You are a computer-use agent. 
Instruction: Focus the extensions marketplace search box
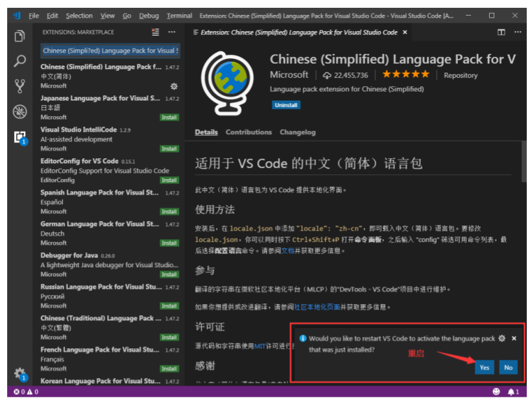110,51
